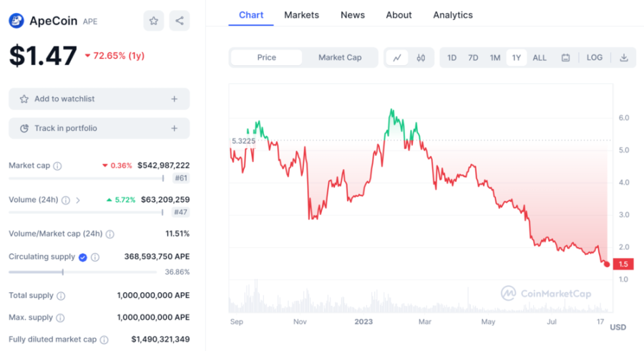Select the Price chart toggle
The image size is (644, 351).
tap(267, 57)
